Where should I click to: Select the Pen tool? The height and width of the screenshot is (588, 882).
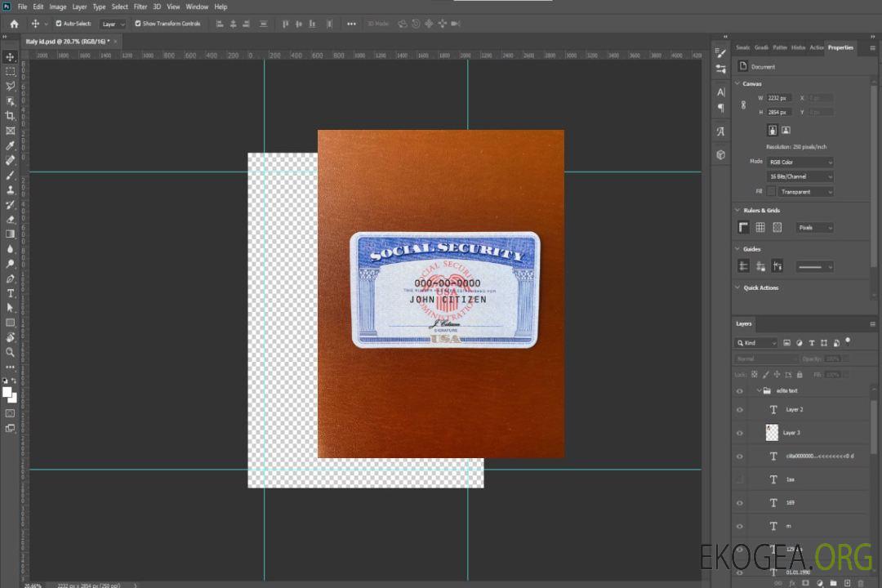point(10,278)
